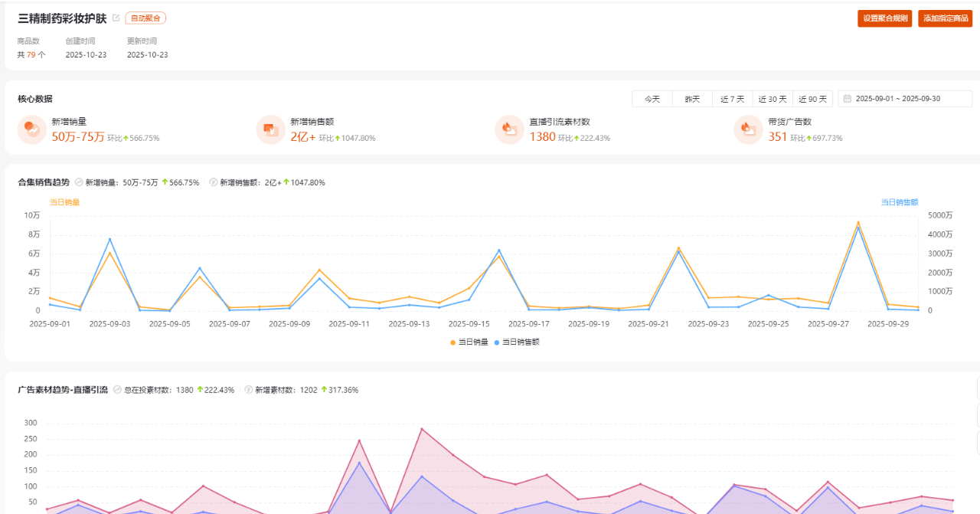Toggle the 当日销售额 legend series
980x514 pixels.
point(517,342)
